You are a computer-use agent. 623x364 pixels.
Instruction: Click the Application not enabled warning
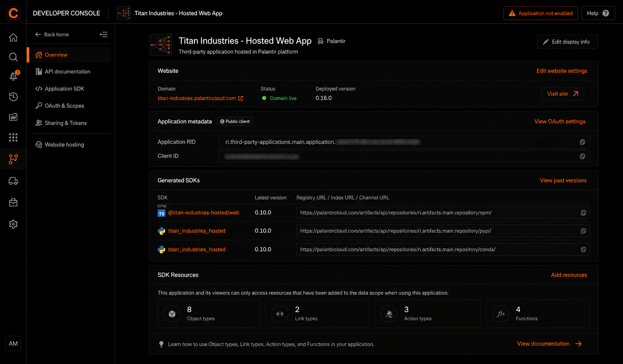[x=541, y=13]
